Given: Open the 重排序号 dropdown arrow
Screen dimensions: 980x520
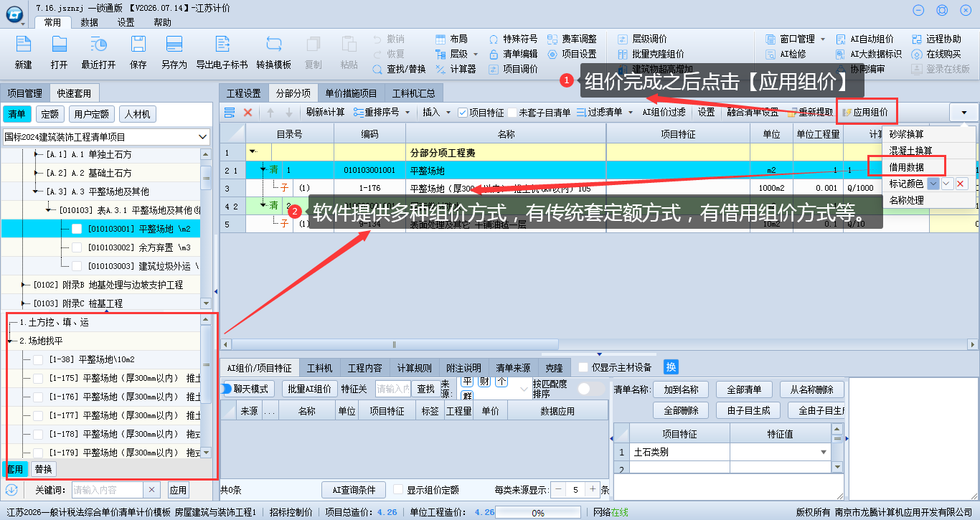Looking at the screenshot, I should 408,113.
